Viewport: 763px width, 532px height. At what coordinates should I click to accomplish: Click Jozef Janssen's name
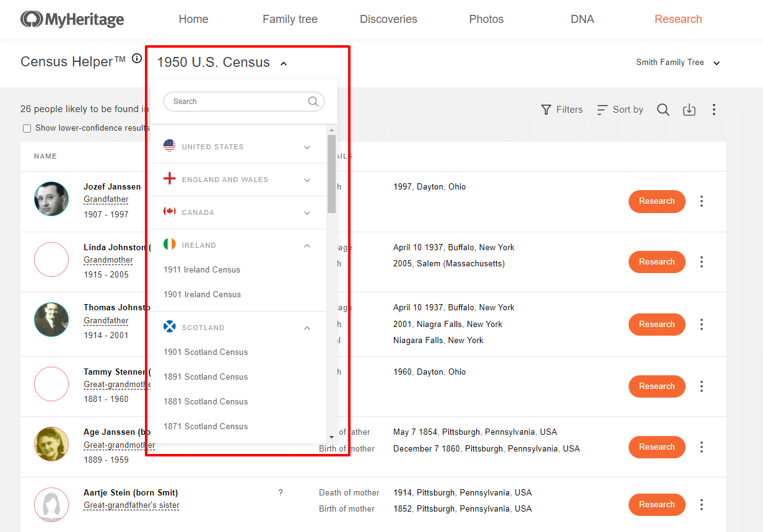(112, 186)
